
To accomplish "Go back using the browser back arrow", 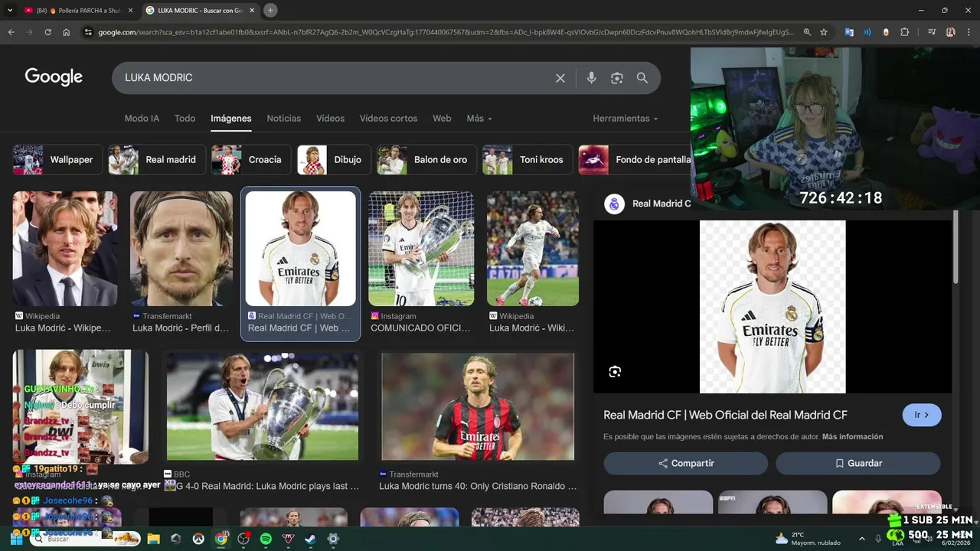I will point(11,32).
